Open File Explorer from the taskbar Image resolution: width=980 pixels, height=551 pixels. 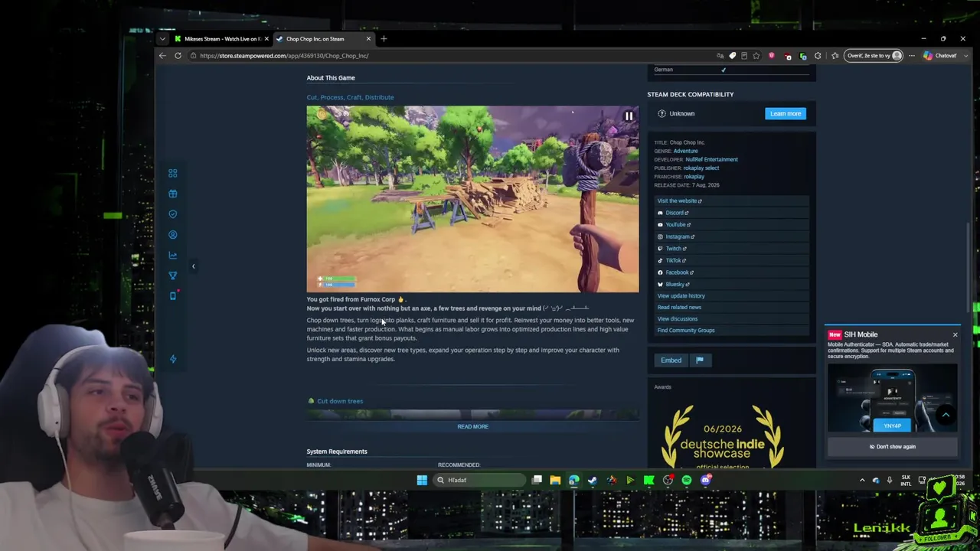555,481
